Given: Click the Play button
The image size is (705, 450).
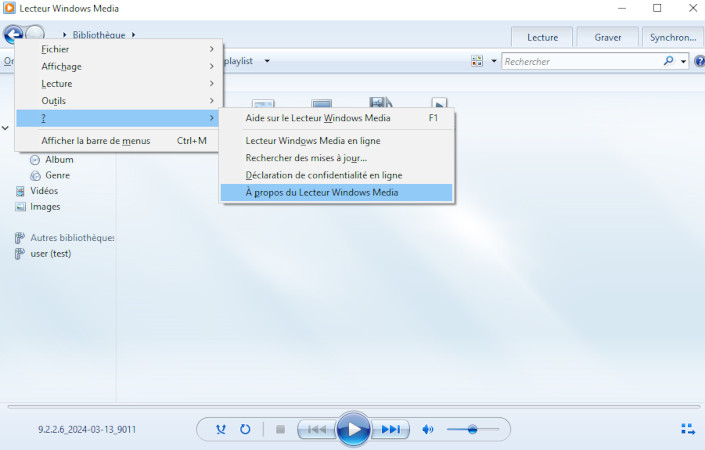Looking at the screenshot, I should click(x=353, y=429).
